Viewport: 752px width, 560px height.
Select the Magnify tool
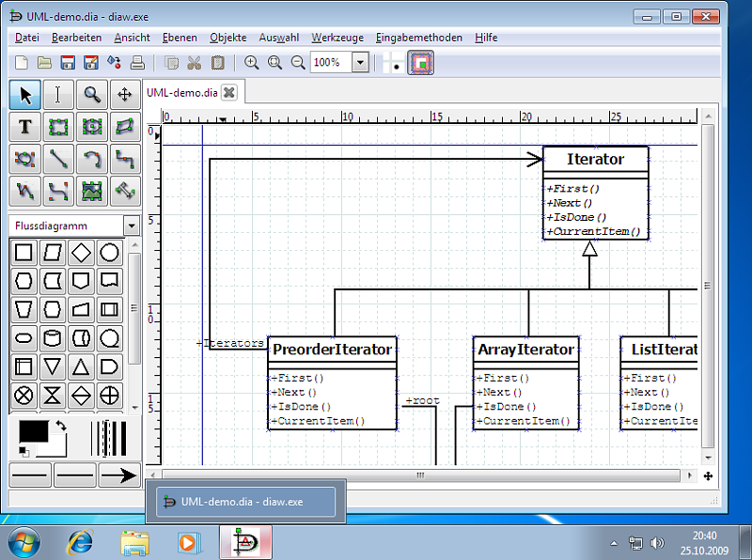(90, 95)
